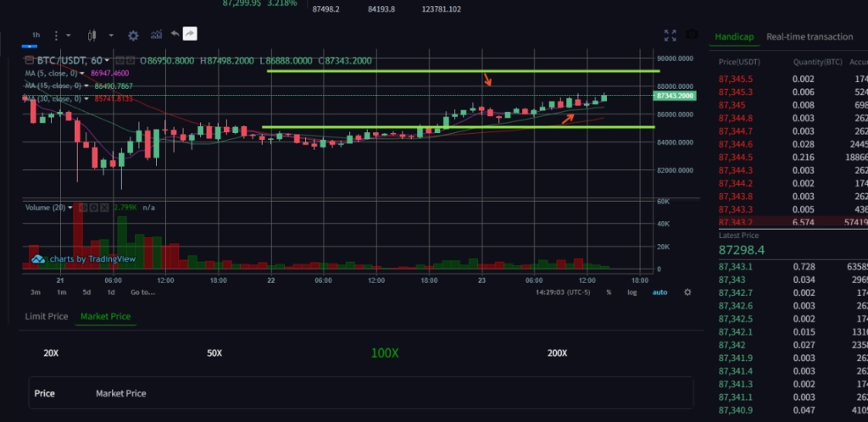Open chart properties gear below price axis
This screenshot has height=422, width=868.
point(687,292)
